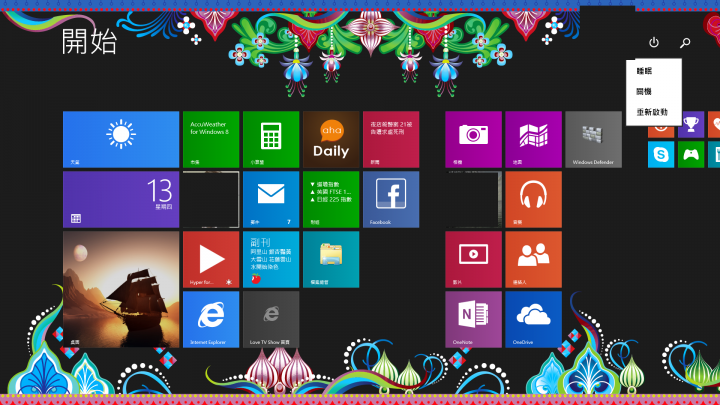Open the red News headline tile
The height and width of the screenshot is (405, 720).
click(391, 140)
